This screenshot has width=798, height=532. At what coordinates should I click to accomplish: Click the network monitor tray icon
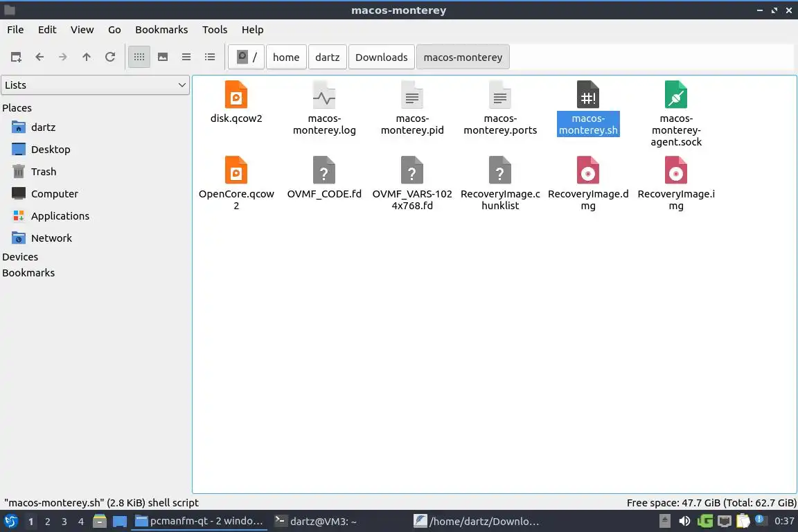[x=724, y=522]
